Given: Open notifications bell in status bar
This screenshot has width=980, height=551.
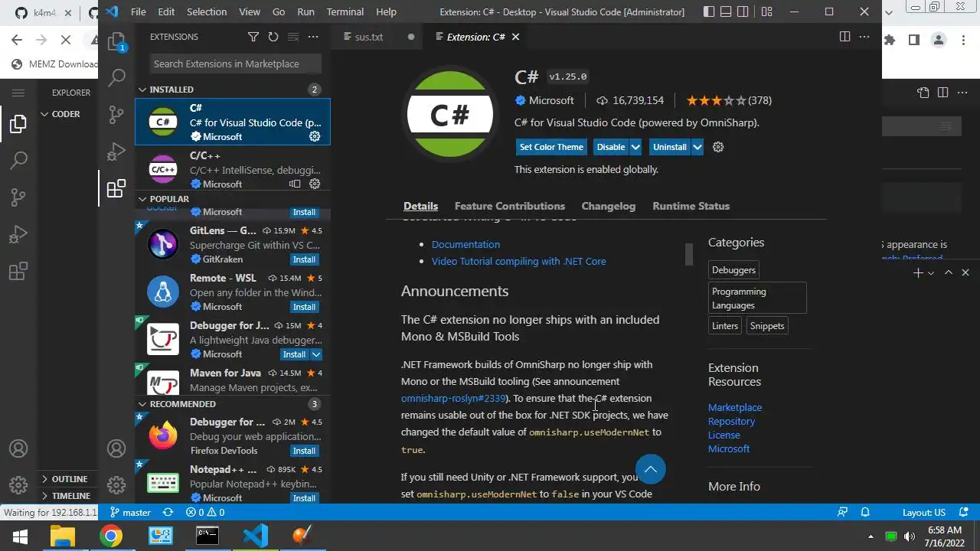Looking at the screenshot, I should 865,512.
